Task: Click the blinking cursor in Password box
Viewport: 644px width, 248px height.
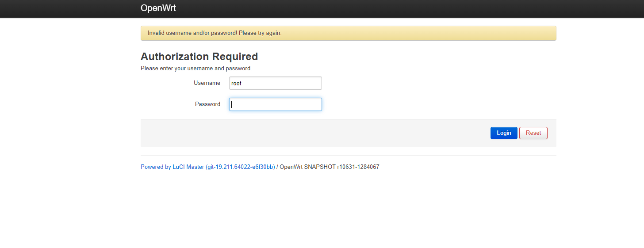Action: pyautogui.click(x=232, y=104)
